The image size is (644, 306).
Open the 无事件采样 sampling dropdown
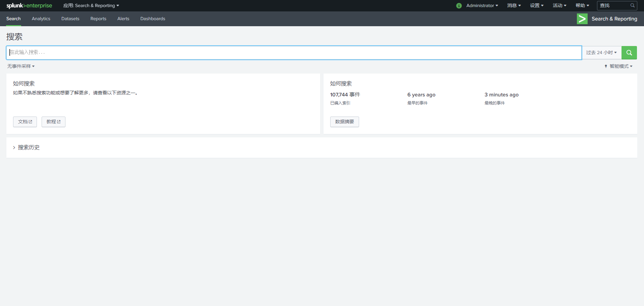pos(20,66)
